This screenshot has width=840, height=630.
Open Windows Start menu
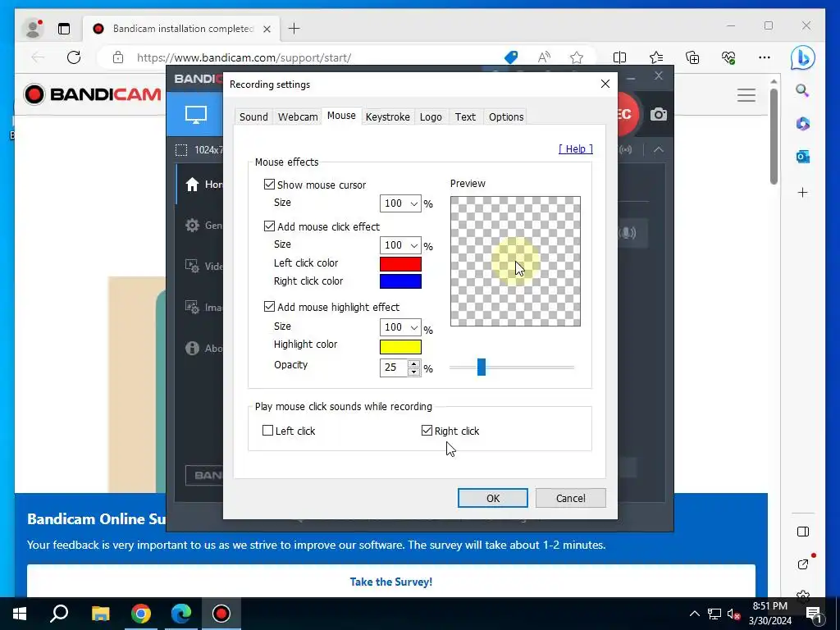pyautogui.click(x=20, y=614)
